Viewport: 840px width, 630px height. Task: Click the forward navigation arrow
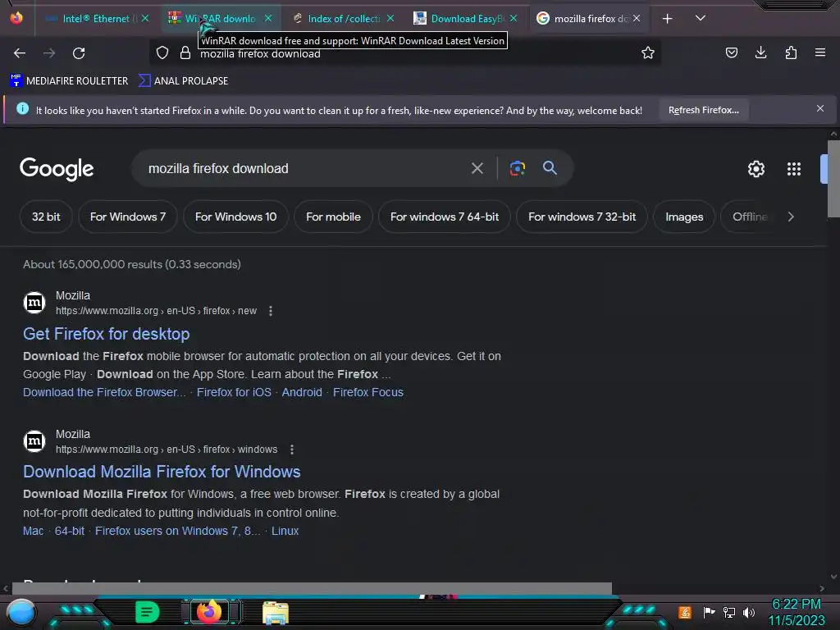tap(49, 53)
